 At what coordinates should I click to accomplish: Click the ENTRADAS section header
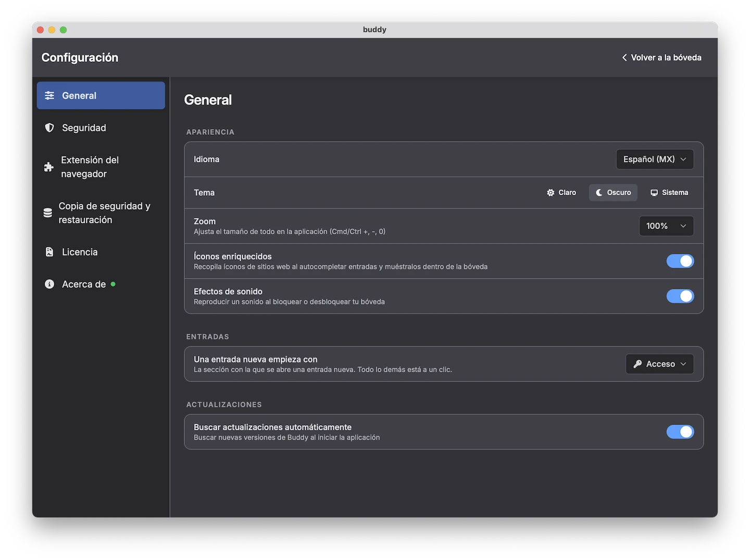(x=208, y=337)
